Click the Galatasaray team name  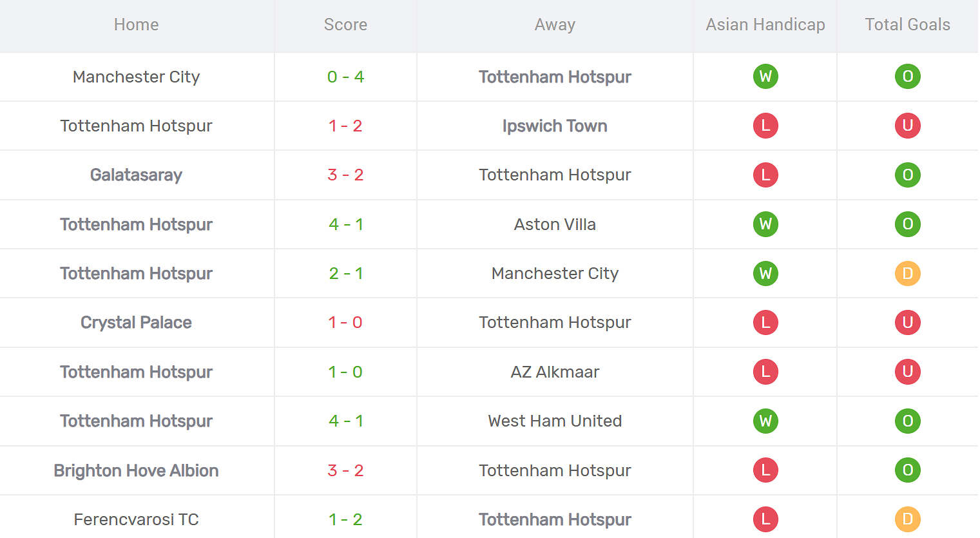tap(136, 175)
